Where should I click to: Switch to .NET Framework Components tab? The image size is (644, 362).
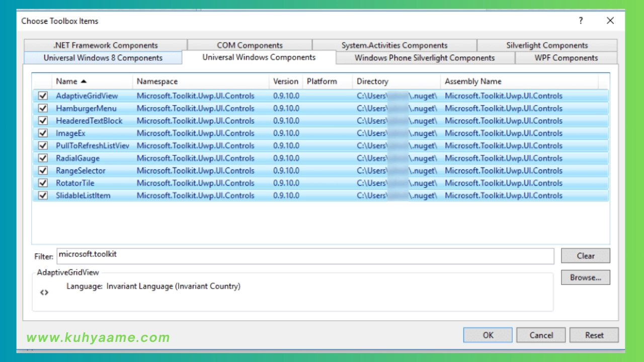[x=105, y=45]
